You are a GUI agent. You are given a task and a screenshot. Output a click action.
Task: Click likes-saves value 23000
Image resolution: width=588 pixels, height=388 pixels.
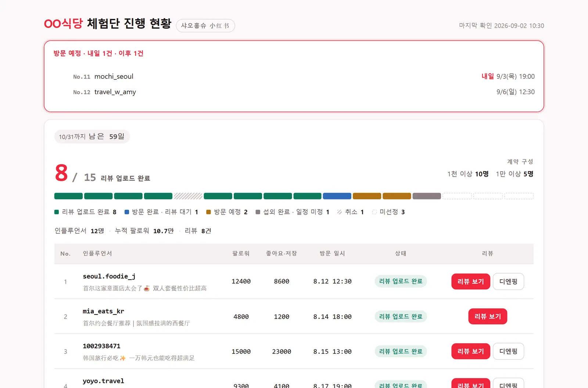pos(282,352)
